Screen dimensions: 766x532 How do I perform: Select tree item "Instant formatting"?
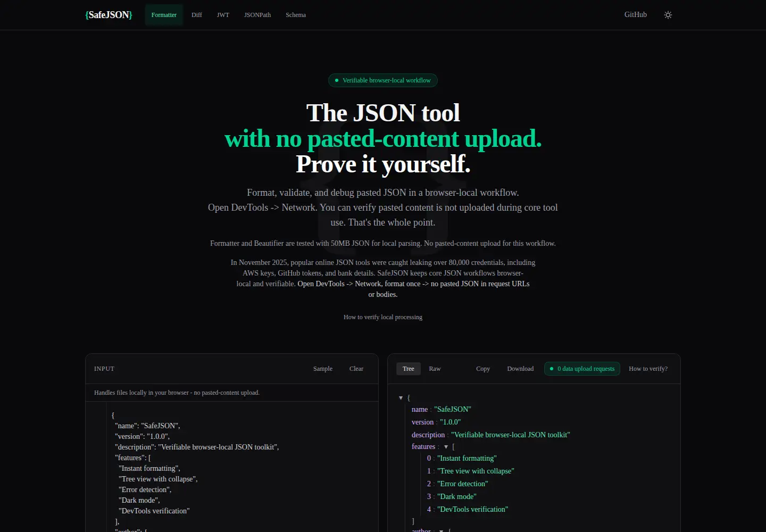[x=467, y=458]
